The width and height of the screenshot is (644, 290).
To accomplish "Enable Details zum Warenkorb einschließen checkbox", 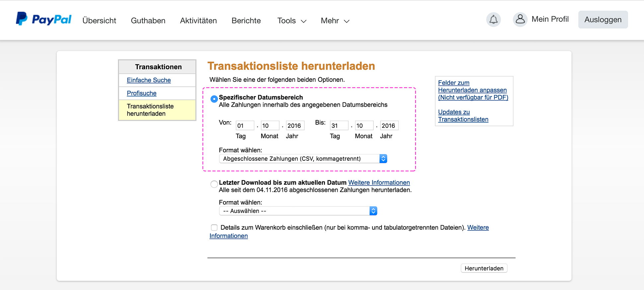I will tap(214, 227).
